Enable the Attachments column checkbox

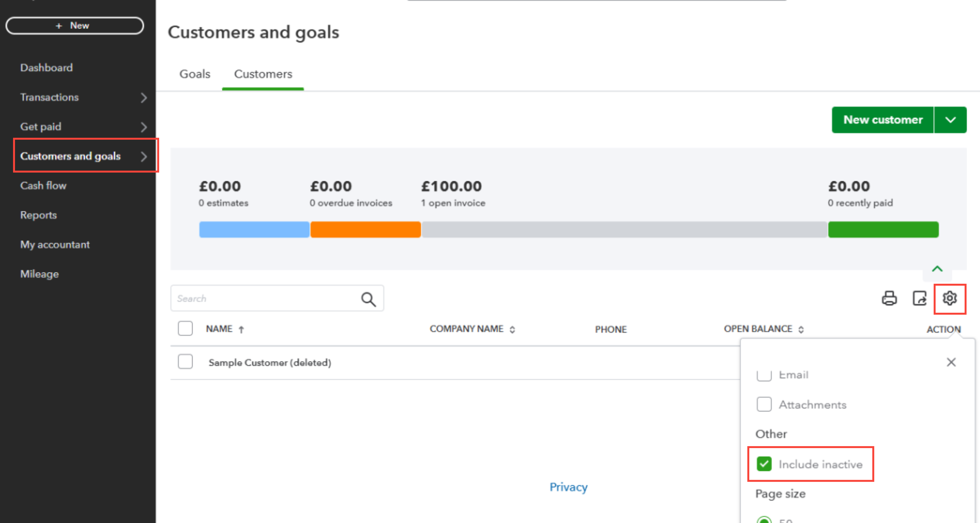point(764,404)
